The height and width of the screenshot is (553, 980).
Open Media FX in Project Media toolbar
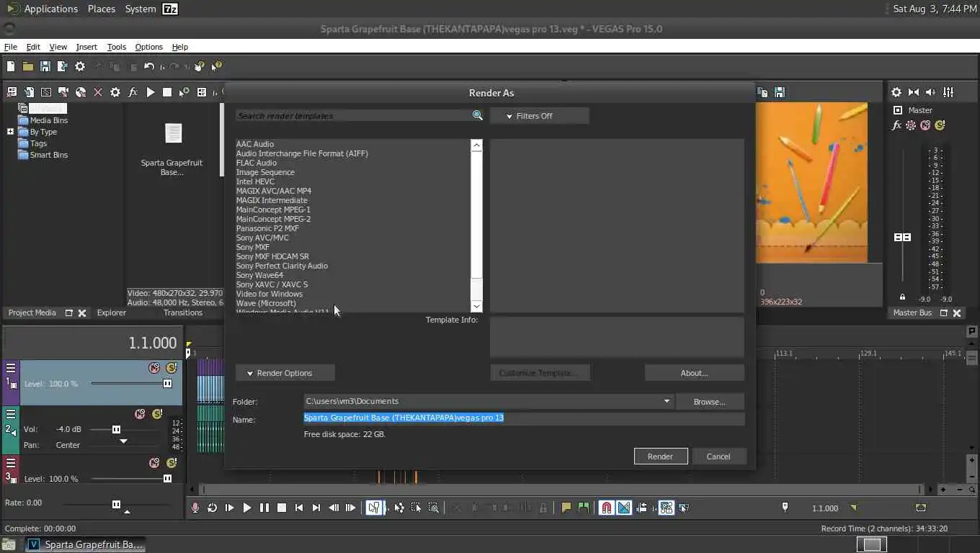(x=133, y=92)
